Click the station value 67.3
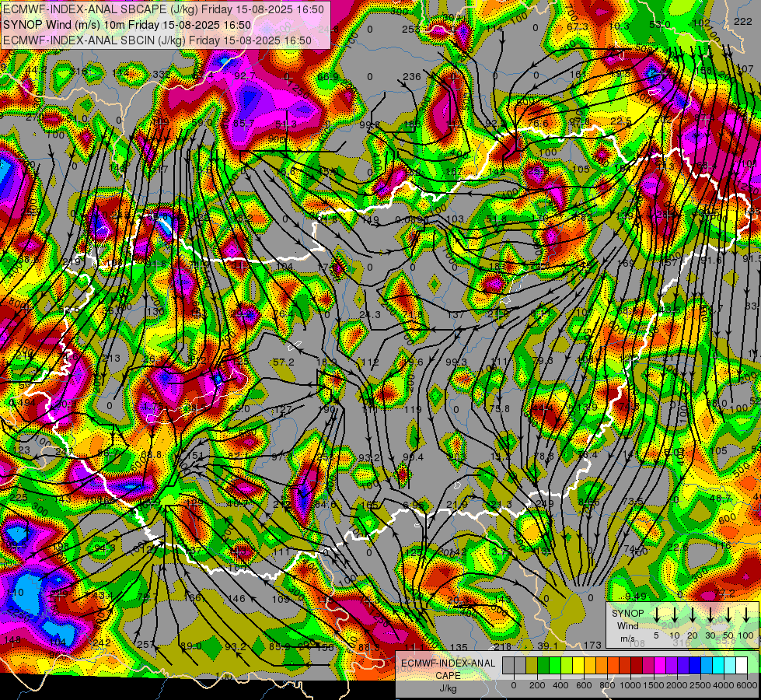This screenshot has width=761, height=700. [x=578, y=26]
